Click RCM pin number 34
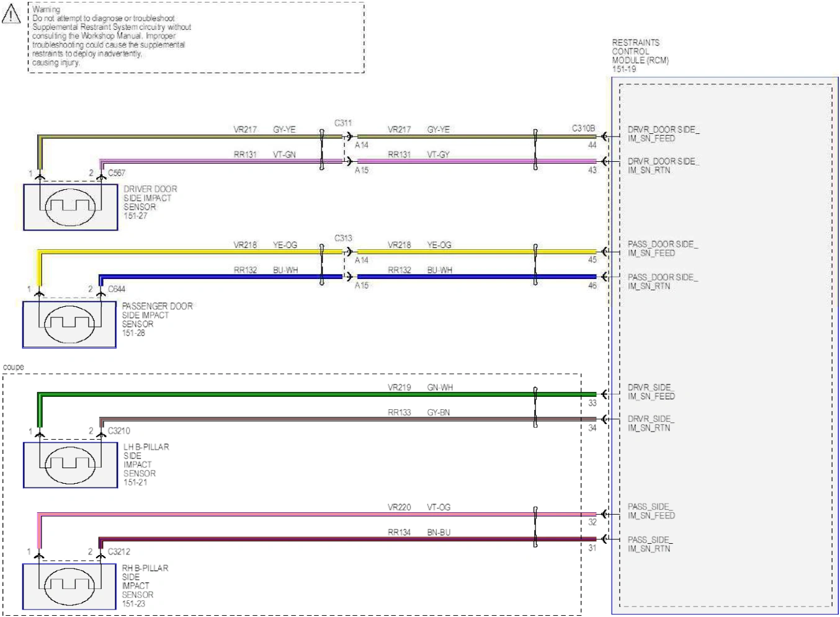This screenshot has height=617, width=840. pyautogui.click(x=592, y=428)
